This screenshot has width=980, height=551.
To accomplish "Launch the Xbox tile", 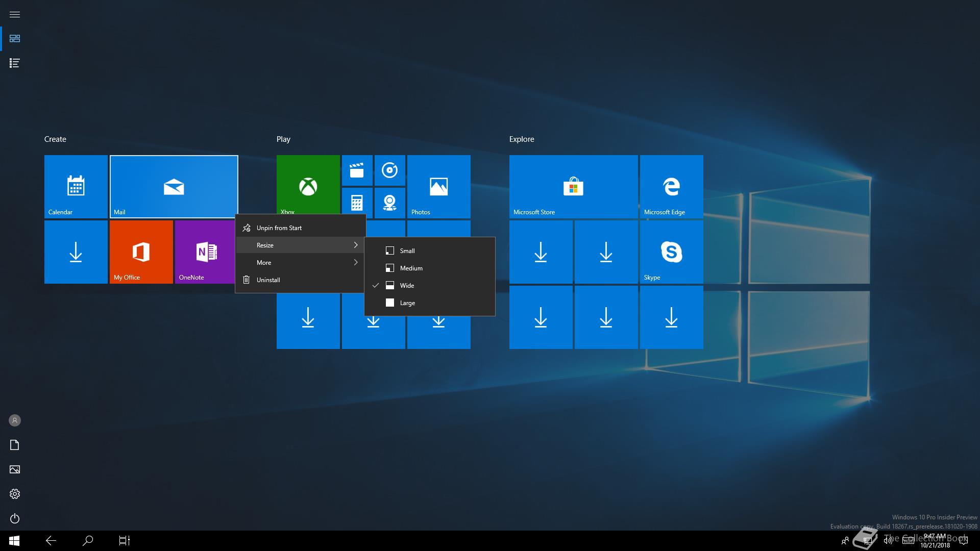I will point(308,185).
